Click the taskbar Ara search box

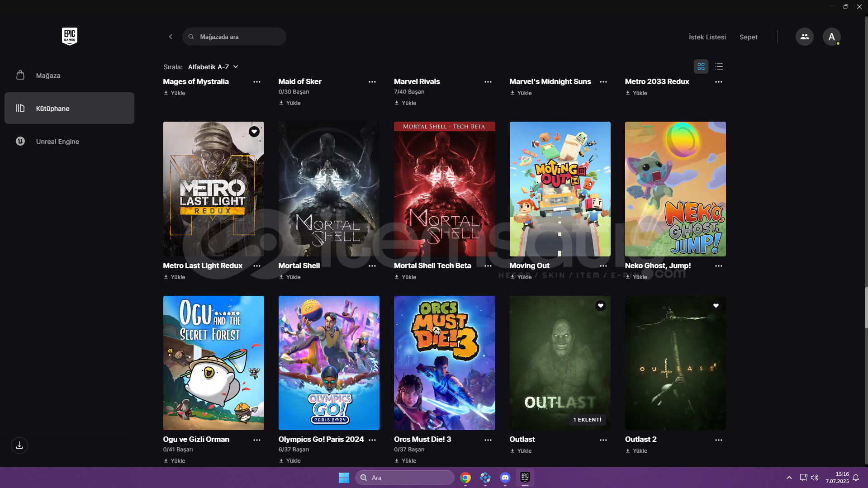pyautogui.click(x=404, y=478)
